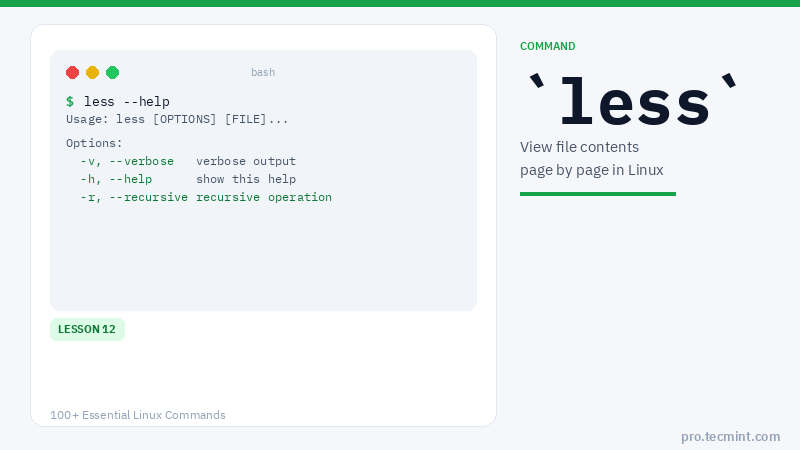Click the bash terminal title

[x=263, y=72]
